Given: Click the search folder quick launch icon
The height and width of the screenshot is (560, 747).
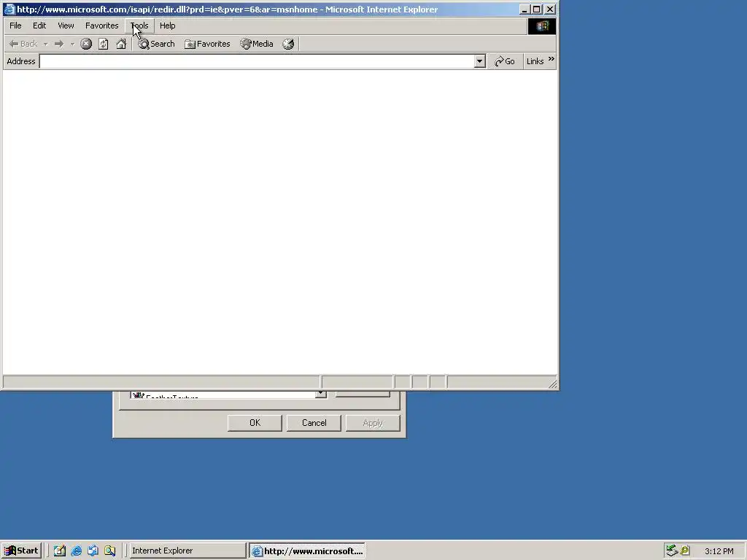Looking at the screenshot, I should click(110, 551).
